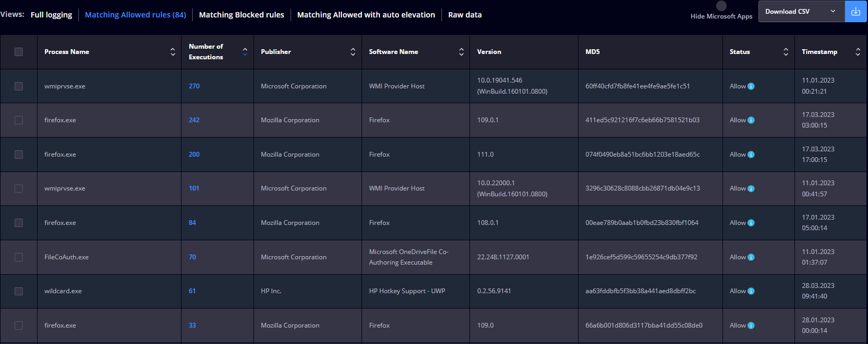Check the firefox.exe 33 executions row
This screenshot has height=344, width=868.
[x=19, y=325]
